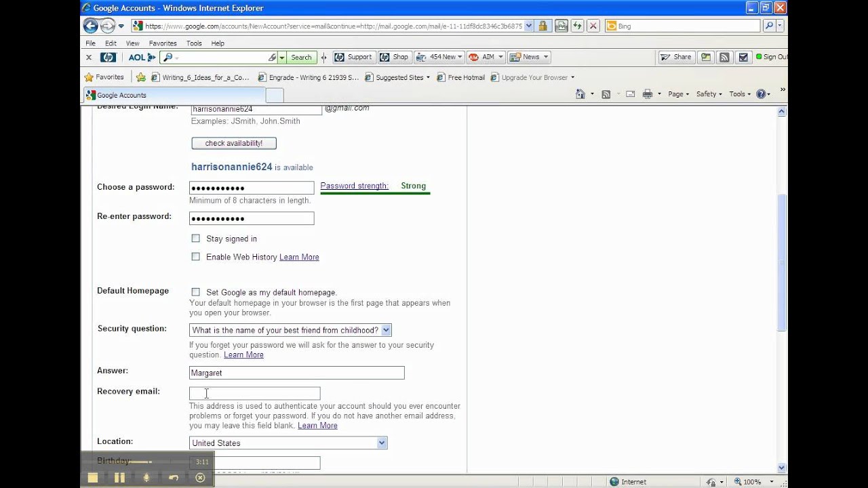Open HP Support from the toolbar
Viewport: 868px width, 488px height.
tap(353, 58)
